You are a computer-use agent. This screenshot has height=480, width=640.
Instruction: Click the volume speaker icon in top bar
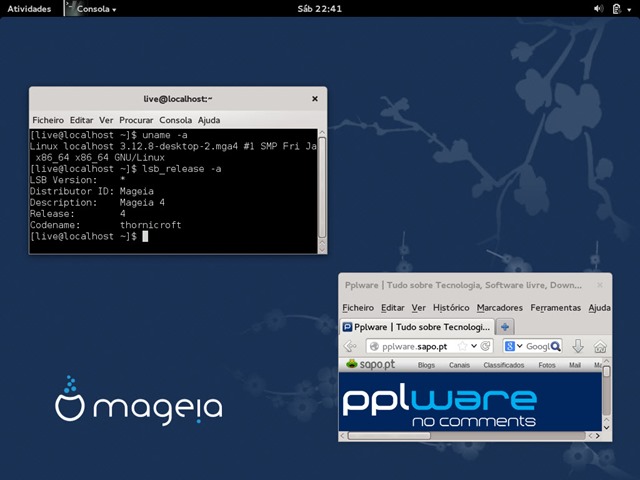tap(598, 9)
